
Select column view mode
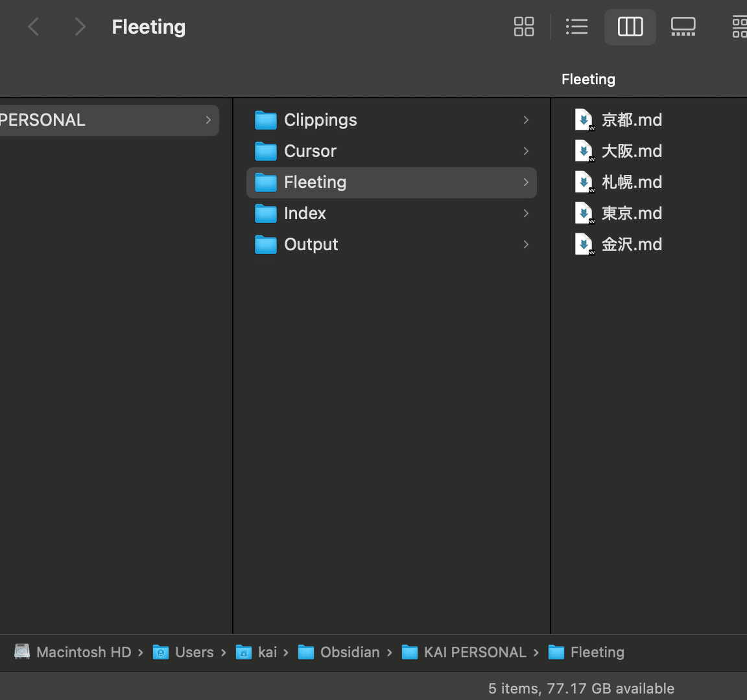[x=630, y=27]
